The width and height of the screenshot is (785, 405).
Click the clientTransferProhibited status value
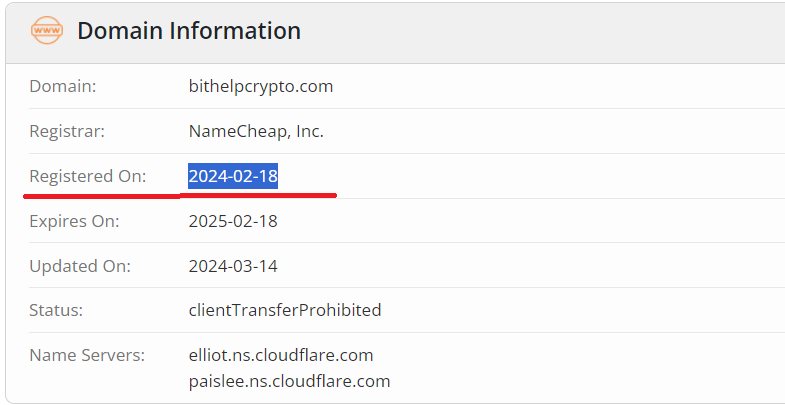click(x=285, y=310)
